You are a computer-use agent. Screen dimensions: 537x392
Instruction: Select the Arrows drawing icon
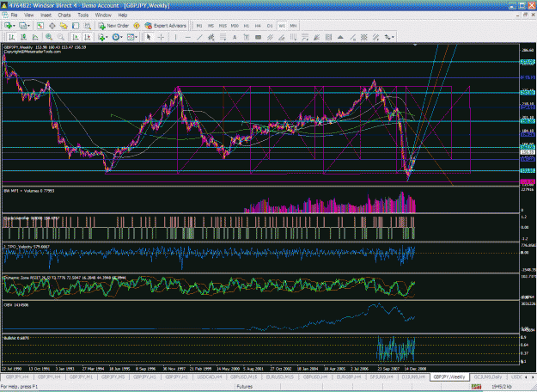[x=387, y=37]
